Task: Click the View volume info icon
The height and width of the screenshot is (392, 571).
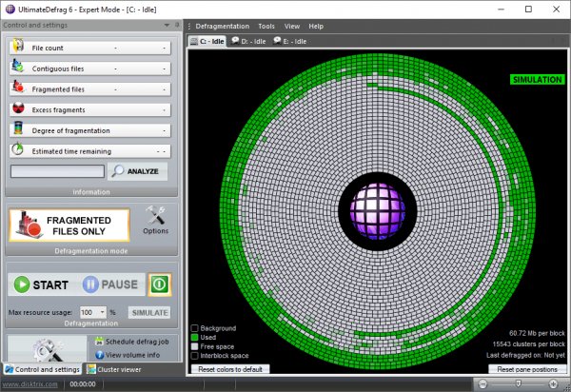Action: 99,355
